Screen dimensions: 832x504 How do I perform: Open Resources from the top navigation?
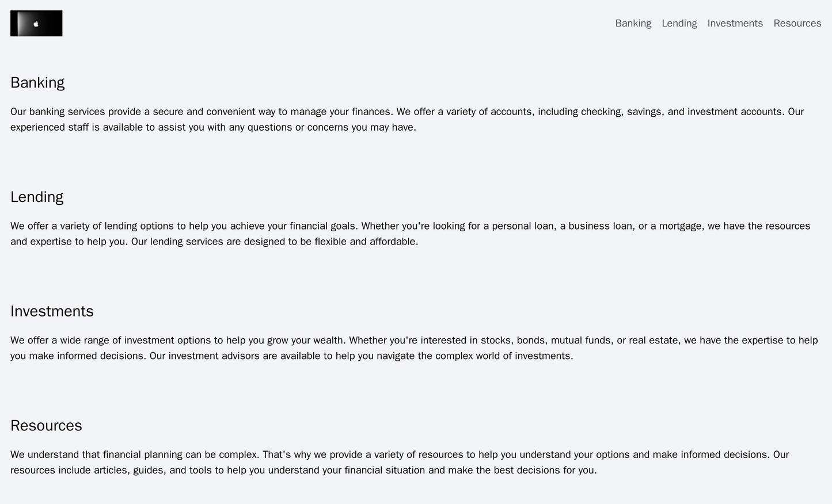click(x=797, y=24)
